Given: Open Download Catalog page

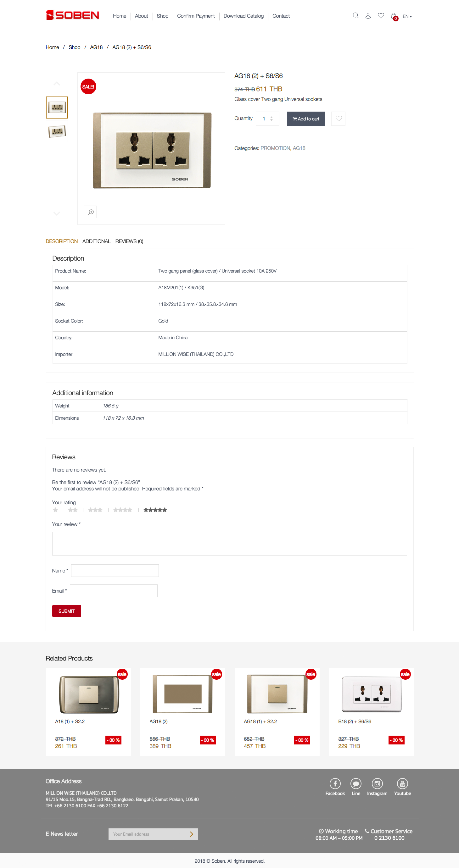Looking at the screenshot, I should coord(243,16).
